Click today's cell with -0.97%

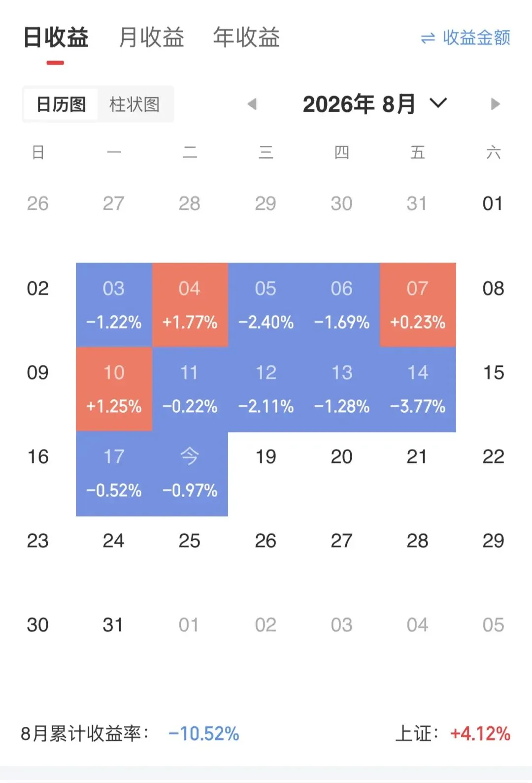190,474
